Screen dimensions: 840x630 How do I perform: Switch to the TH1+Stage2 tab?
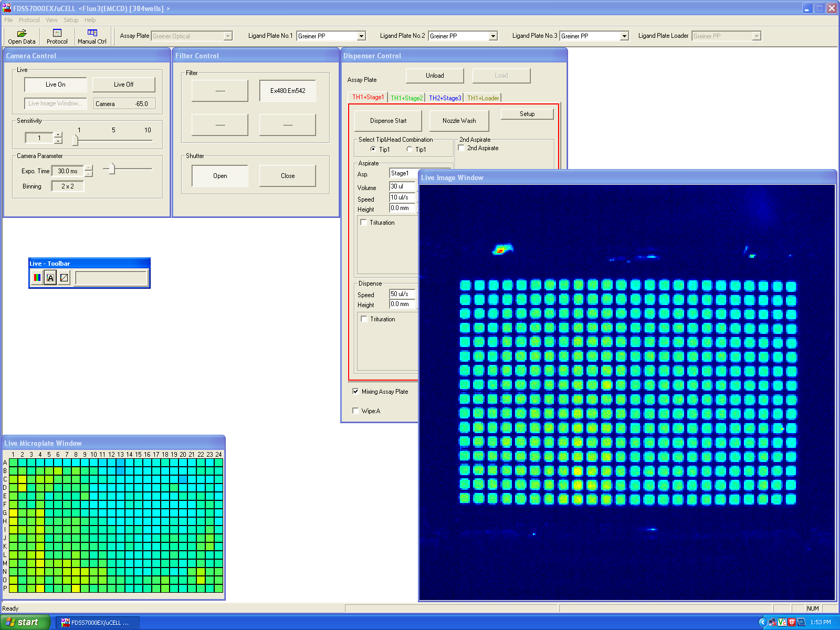click(x=406, y=98)
